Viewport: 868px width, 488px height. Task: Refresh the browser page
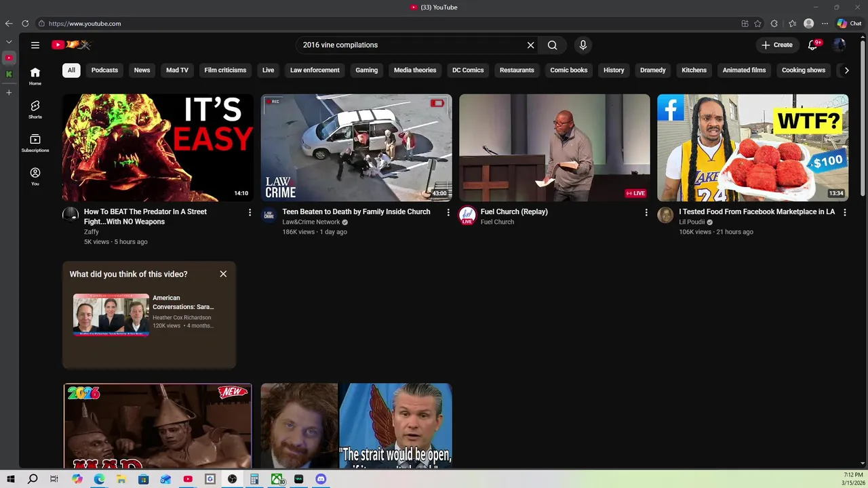[x=25, y=23]
